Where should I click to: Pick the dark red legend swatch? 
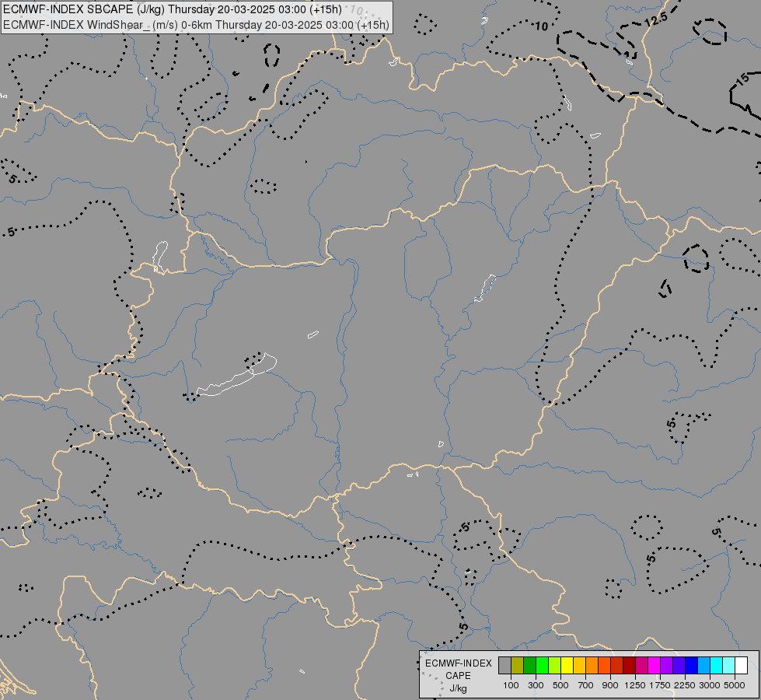point(629,666)
